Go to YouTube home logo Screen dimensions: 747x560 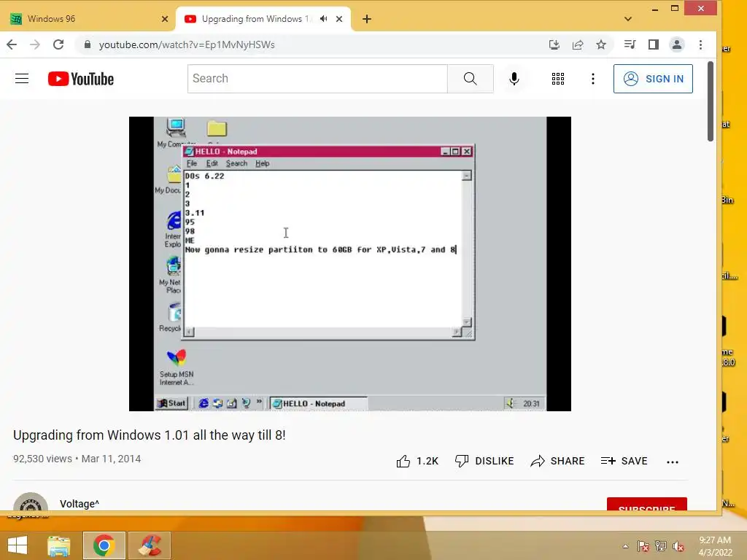pyautogui.click(x=81, y=79)
